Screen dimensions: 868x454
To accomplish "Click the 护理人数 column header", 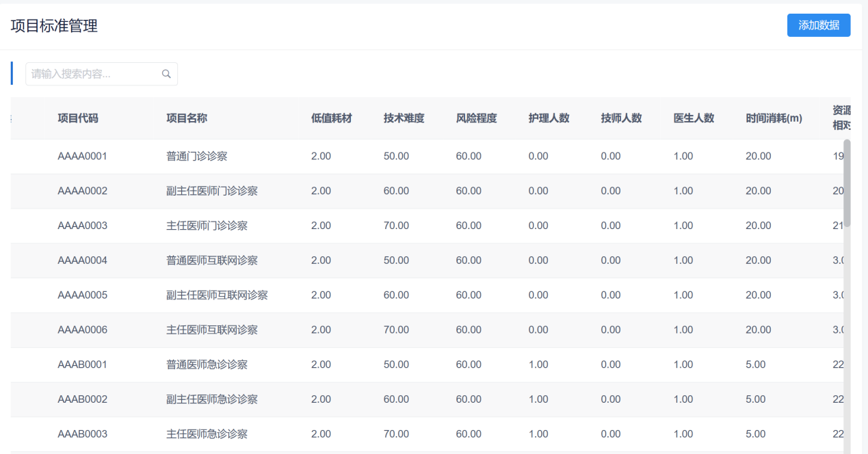I will (x=549, y=118).
